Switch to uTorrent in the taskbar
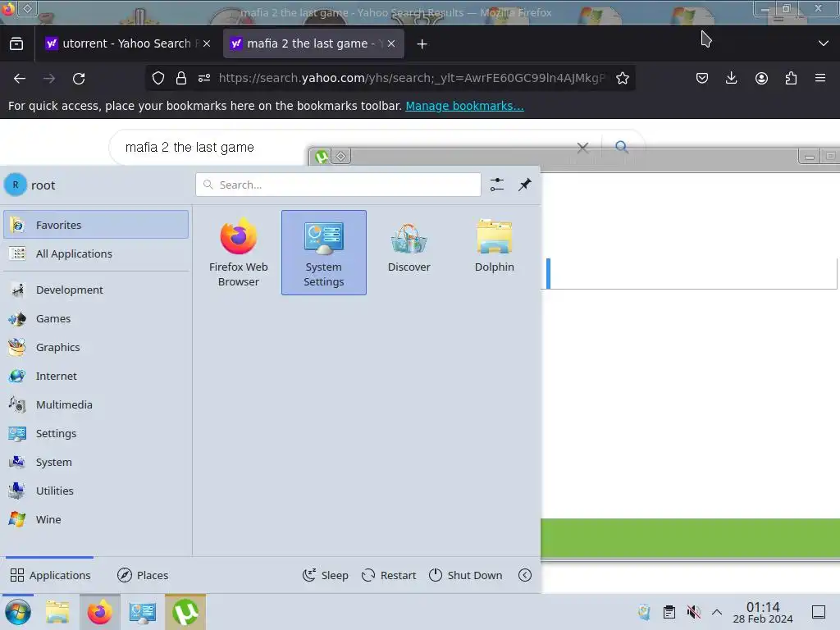 tap(185, 612)
